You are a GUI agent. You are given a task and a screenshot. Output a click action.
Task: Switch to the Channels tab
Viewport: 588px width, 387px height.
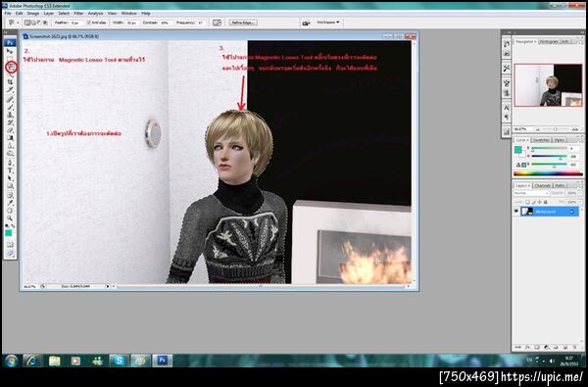pyautogui.click(x=542, y=185)
